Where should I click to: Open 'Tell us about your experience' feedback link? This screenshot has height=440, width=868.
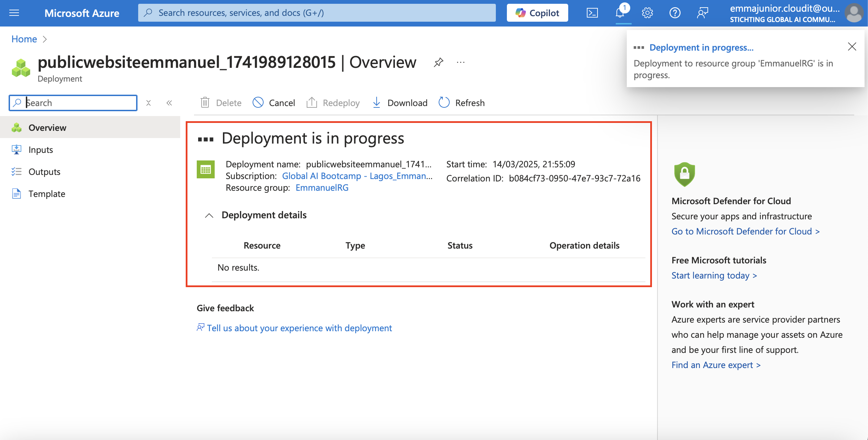(299, 328)
